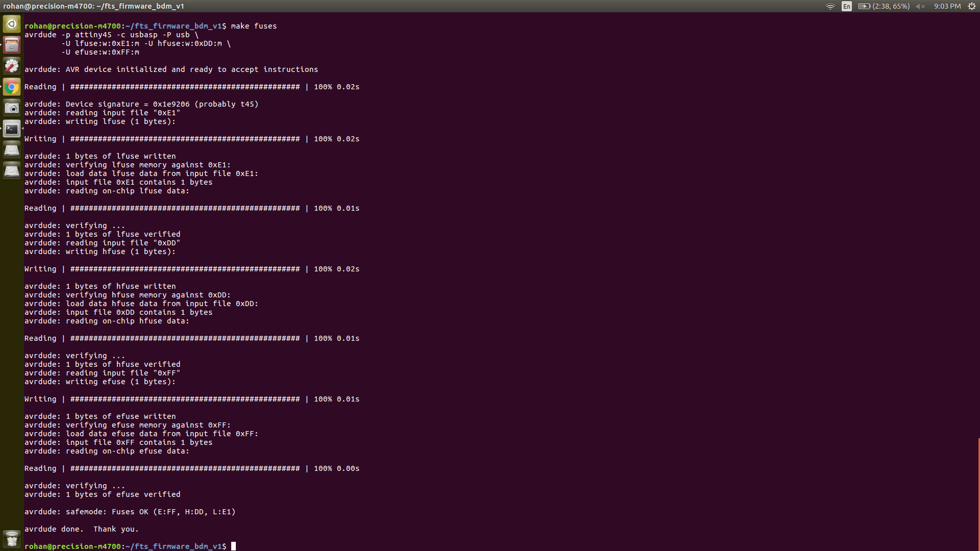
Task: Open the Screenshot camera launcher icon
Action: click(12, 108)
